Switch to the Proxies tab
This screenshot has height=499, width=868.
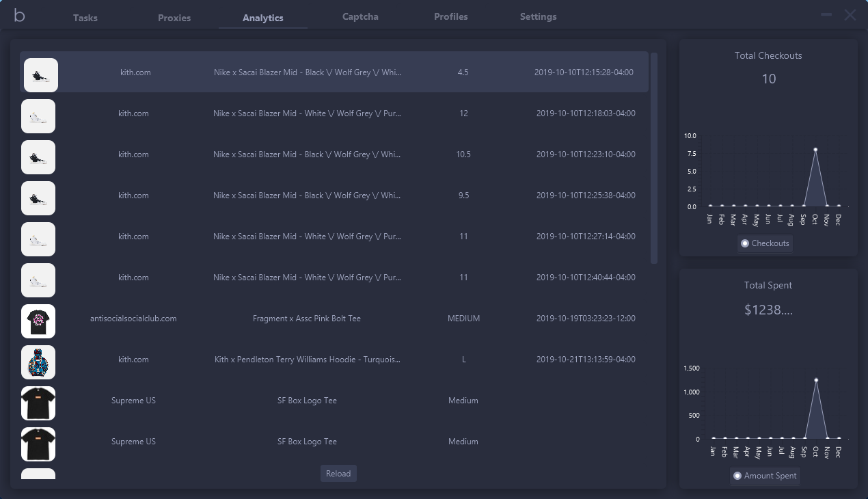tap(174, 18)
